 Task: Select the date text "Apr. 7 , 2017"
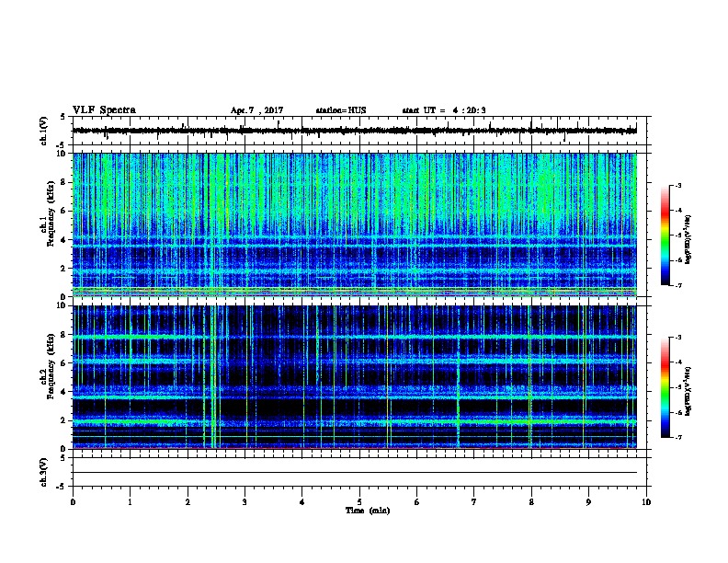pyautogui.click(x=256, y=110)
